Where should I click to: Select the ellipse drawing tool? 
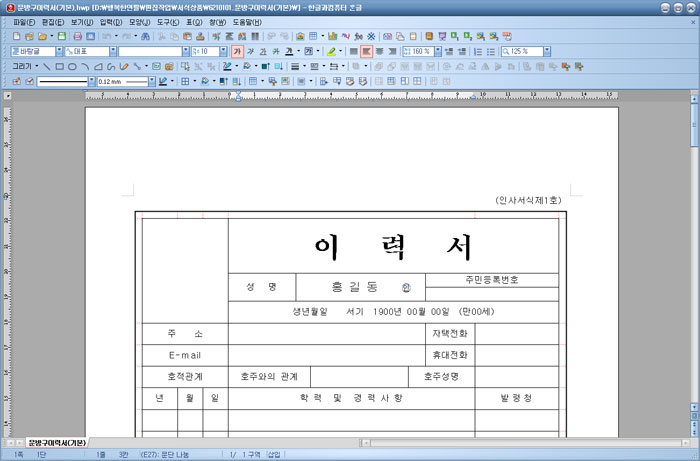72,66
